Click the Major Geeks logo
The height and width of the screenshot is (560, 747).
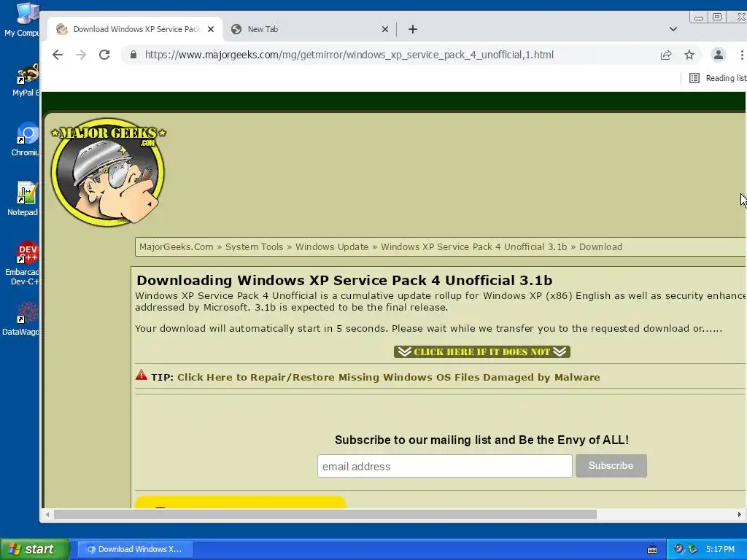(x=109, y=171)
